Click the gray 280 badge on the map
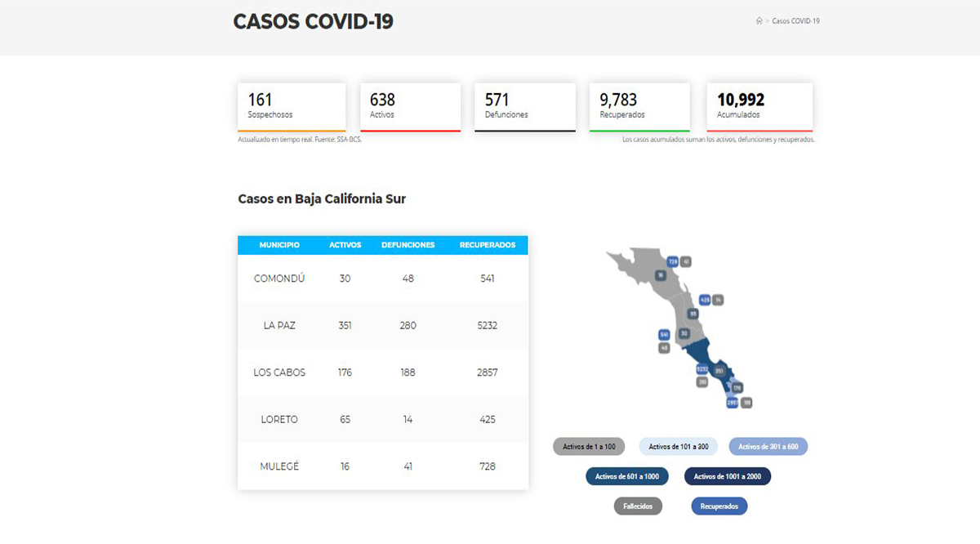Viewport: 980px width, 544px height. tap(702, 382)
